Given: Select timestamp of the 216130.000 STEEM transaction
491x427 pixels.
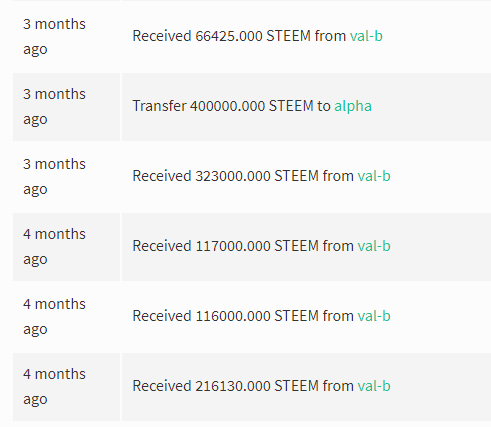Looking at the screenshot, I should click(x=54, y=387).
